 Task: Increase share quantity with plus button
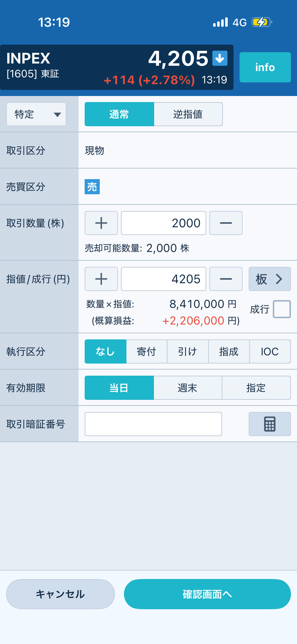(101, 223)
